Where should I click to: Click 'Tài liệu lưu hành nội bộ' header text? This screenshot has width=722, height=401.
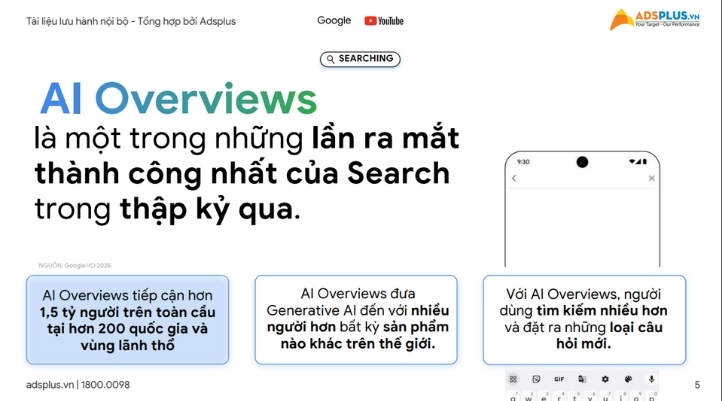pyautogui.click(x=77, y=21)
